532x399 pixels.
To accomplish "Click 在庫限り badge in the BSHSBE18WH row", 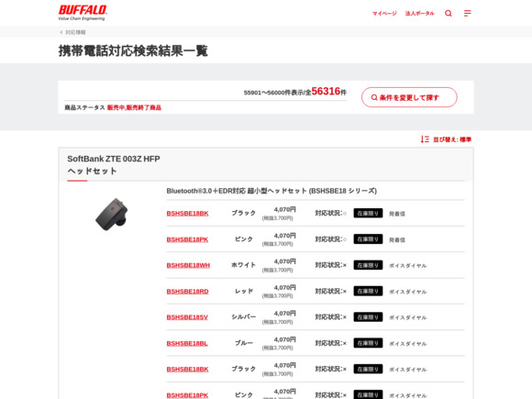I will [368, 265].
